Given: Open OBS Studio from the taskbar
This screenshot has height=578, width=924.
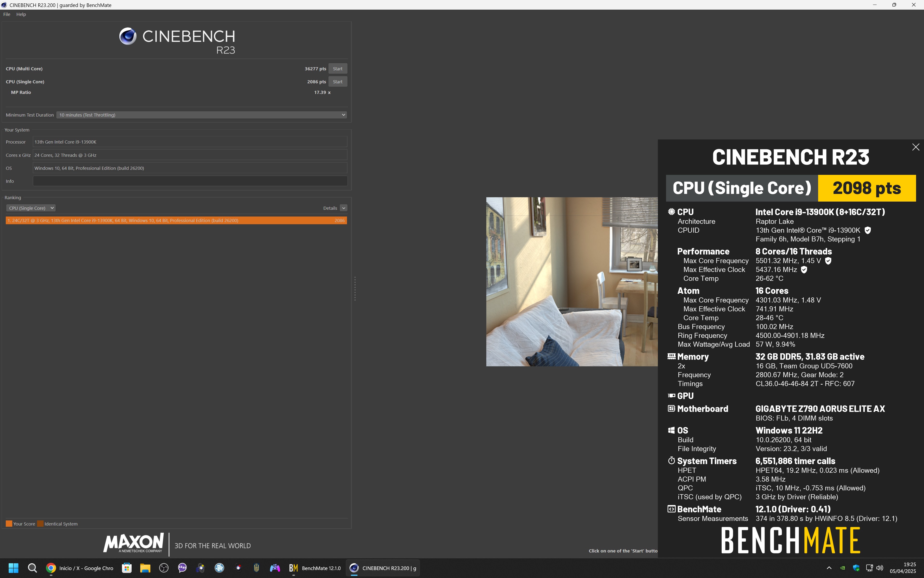Looking at the screenshot, I should tap(164, 568).
